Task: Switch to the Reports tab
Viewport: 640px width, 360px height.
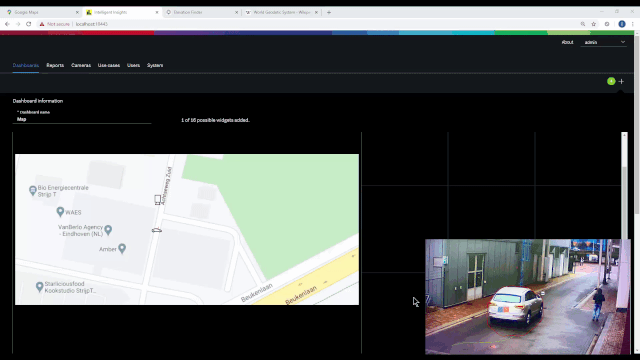Action: click(55, 65)
